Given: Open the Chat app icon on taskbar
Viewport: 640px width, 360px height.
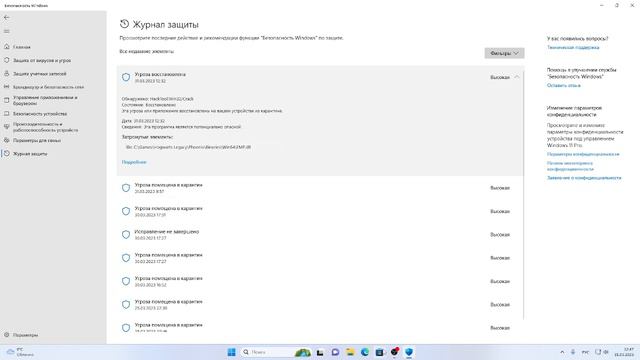Looking at the screenshot, I should (335, 352).
